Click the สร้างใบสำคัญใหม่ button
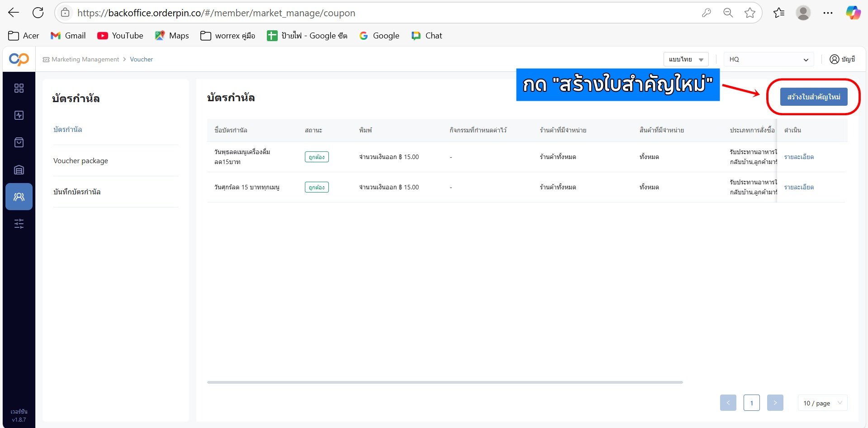 [x=814, y=97]
